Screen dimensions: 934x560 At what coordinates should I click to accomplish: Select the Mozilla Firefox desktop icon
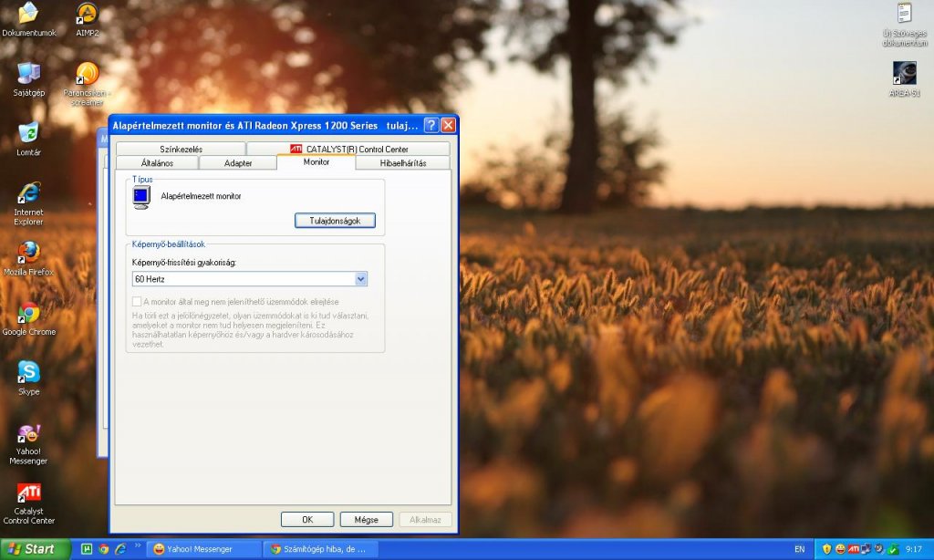(28, 258)
